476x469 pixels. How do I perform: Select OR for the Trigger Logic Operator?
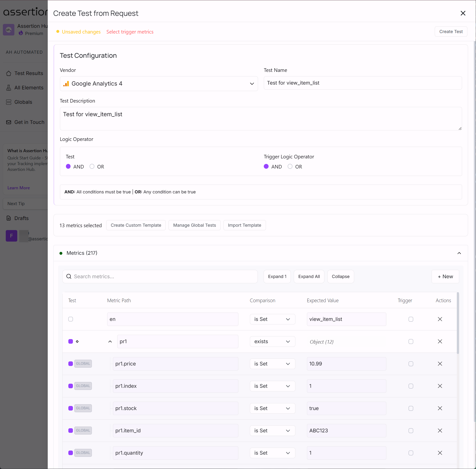point(290,166)
